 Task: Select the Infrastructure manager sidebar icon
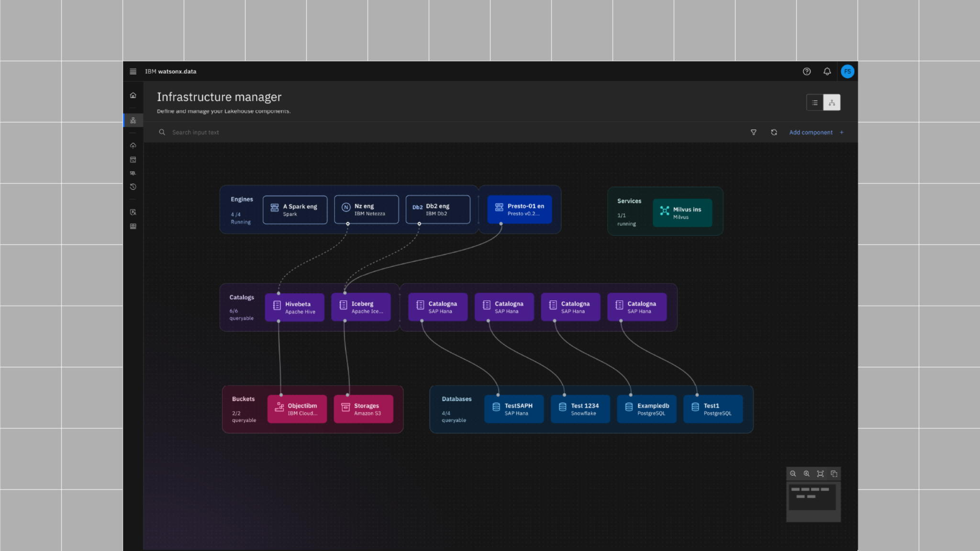coord(133,120)
